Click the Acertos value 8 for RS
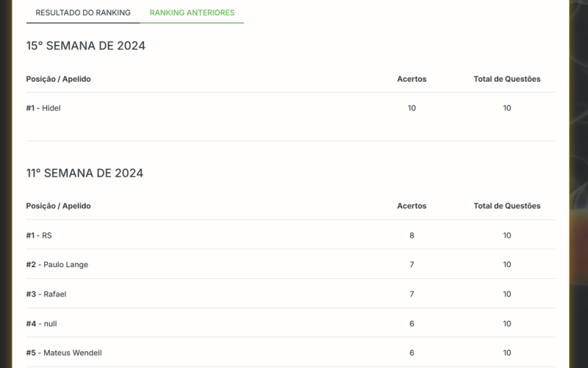The height and width of the screenshot is (368, 588). tap(412, 236)
